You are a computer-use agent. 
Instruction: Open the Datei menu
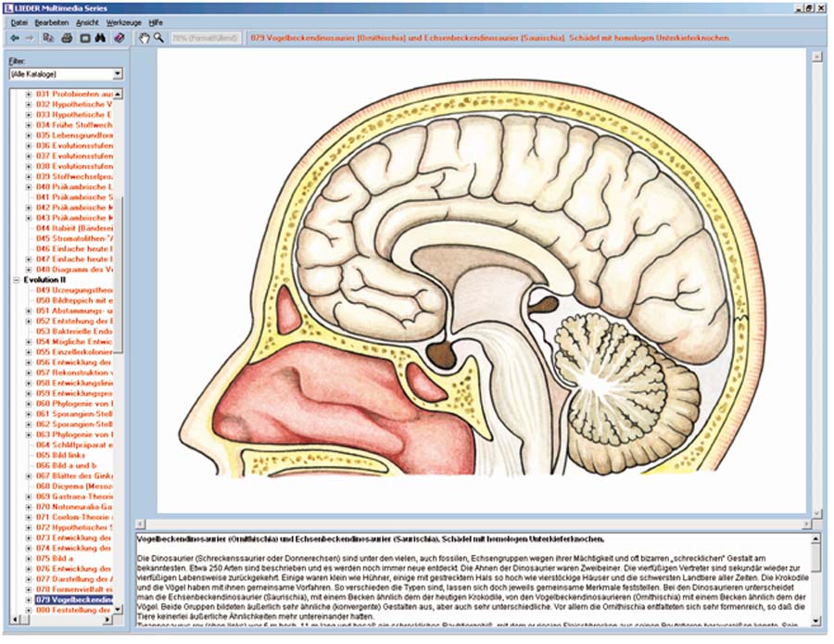click(19, 21)
